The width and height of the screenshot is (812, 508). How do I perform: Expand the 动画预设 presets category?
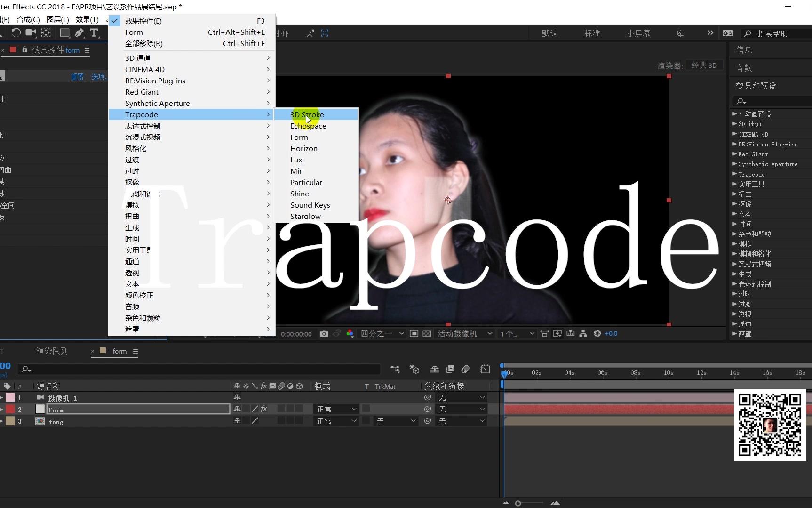click(734, 113)
